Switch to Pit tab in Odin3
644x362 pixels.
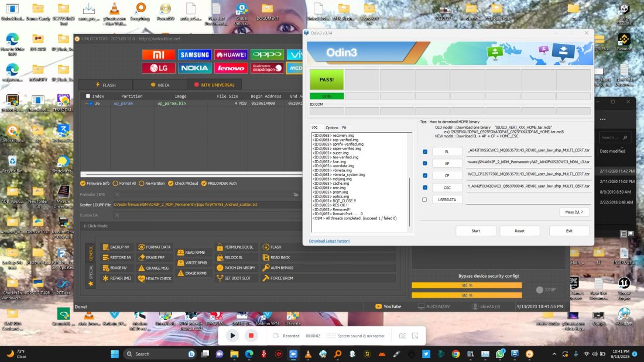[x=344, y=127]
